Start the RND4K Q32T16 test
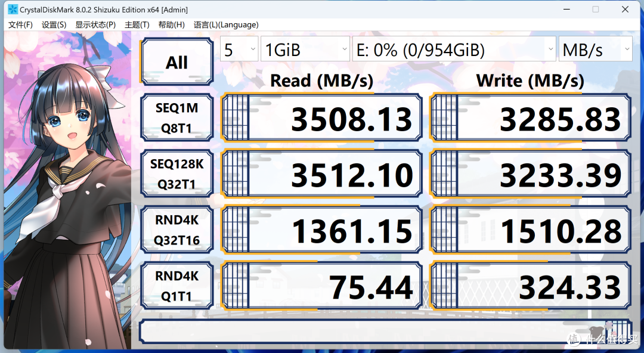The height and width of the screenshot is (353, 644). click(x=177, y=230)
